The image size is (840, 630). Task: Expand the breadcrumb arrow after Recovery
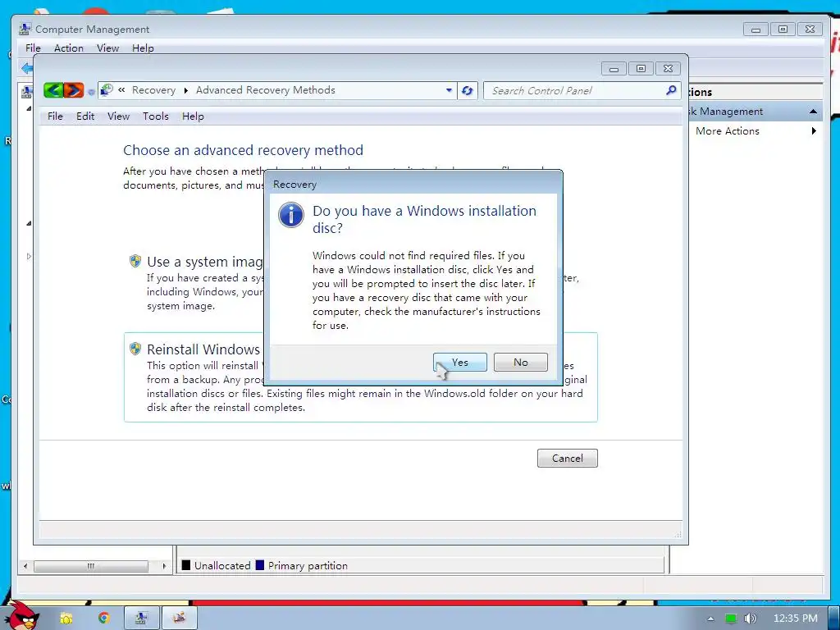point(186,90)
